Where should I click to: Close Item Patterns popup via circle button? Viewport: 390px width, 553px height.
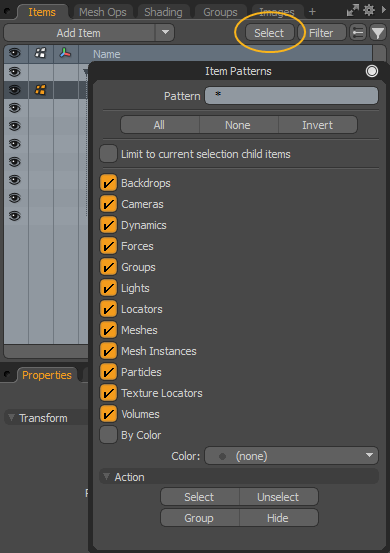coord(372,71)
